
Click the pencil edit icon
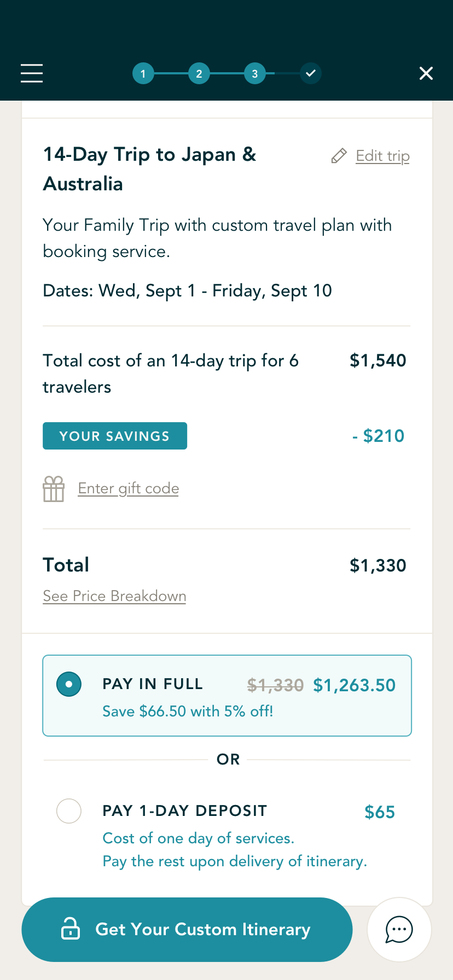pyautogui.click(x=339, y=156)
